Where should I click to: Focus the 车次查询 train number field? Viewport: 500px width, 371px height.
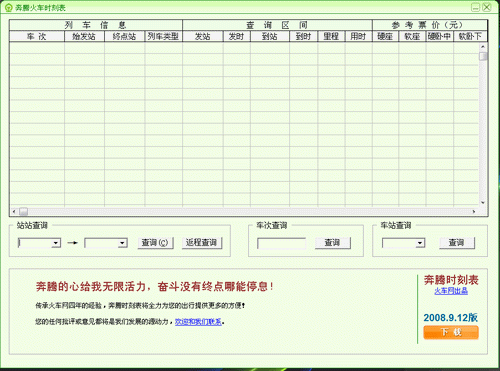(282, 243)
